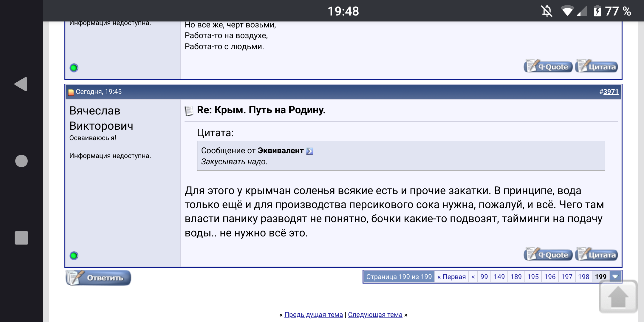The height and width of the screenshot is (322, 644).
Task: Open post permalink #3971
Action: (611, 92)
